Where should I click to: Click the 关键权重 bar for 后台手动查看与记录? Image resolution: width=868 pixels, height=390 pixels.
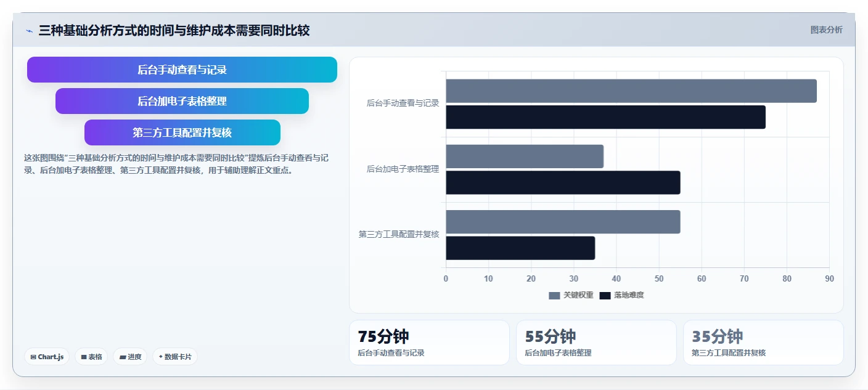[x=631, y=91]
